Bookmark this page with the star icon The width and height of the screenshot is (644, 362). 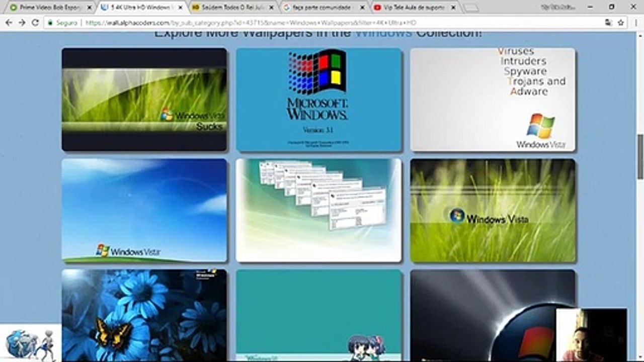click(x=621, y=23)
